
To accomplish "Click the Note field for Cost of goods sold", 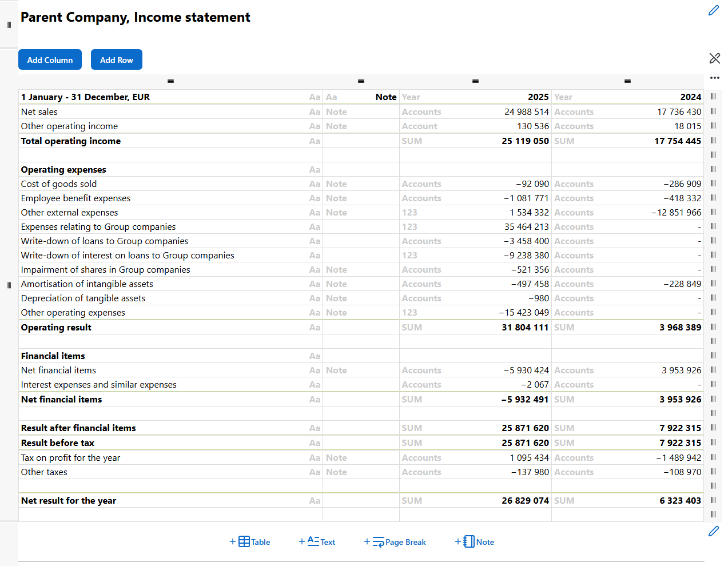I will tap(336, 184).
